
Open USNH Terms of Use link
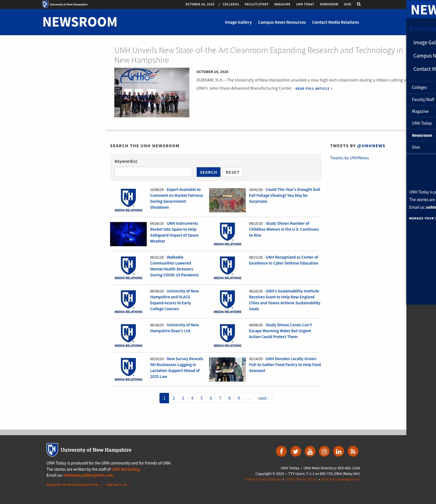coord(301,479)
